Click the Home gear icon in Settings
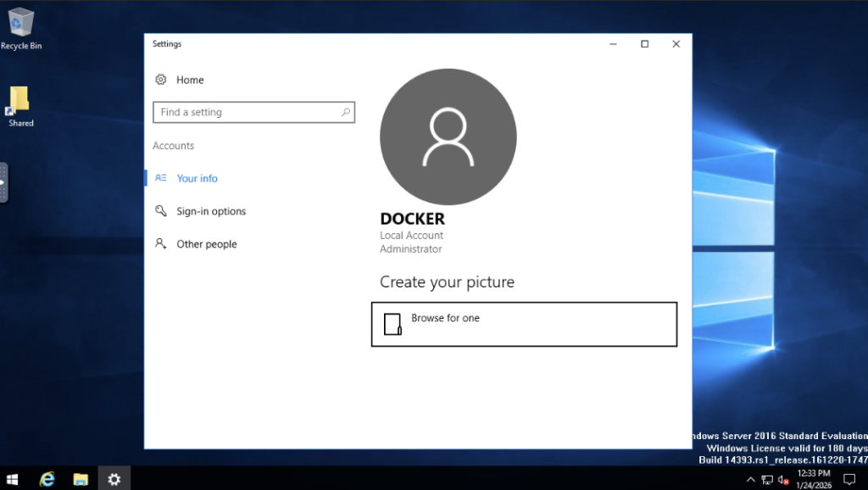 [160, 79]
